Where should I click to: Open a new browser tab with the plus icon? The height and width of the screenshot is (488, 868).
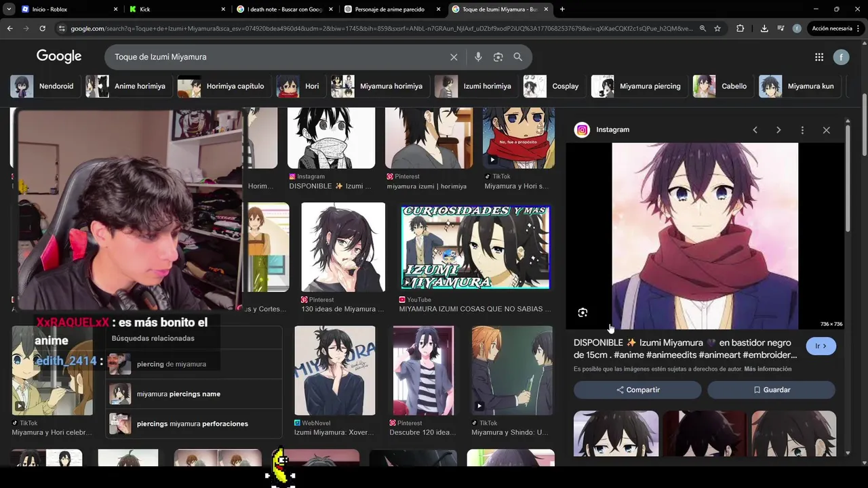coord(562,9)
